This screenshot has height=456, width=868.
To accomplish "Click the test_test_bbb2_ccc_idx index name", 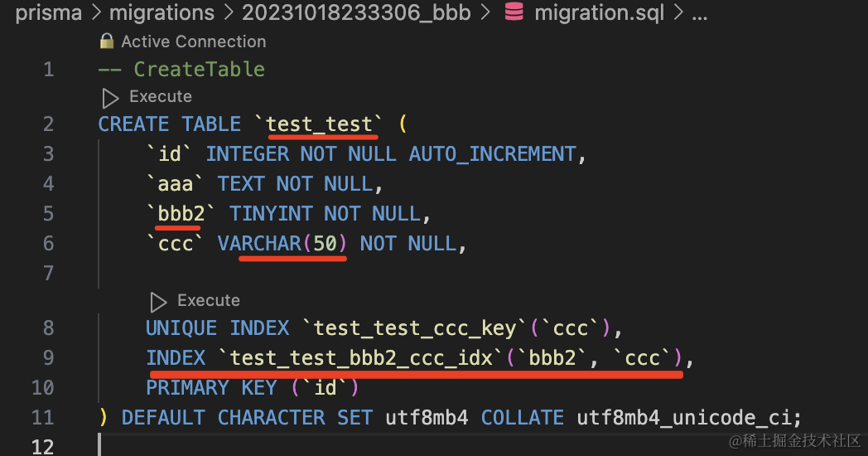I will pyautogui.click(x=365, y=358).
